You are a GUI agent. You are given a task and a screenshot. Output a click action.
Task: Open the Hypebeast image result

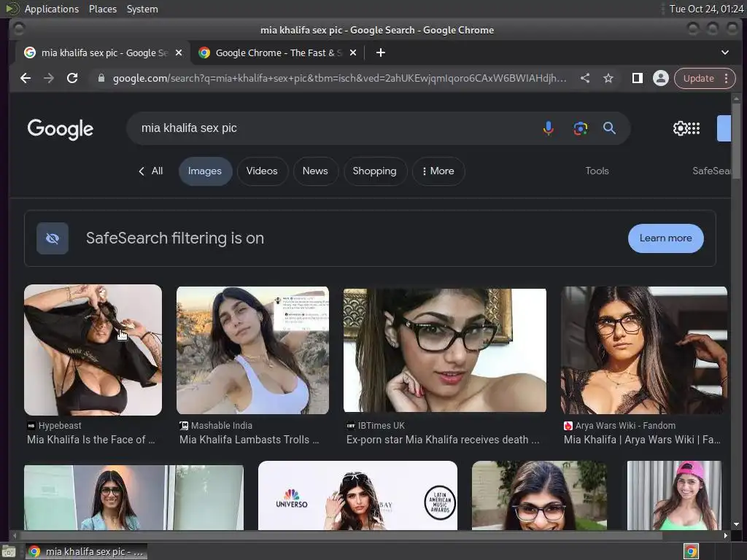[93, 350]
